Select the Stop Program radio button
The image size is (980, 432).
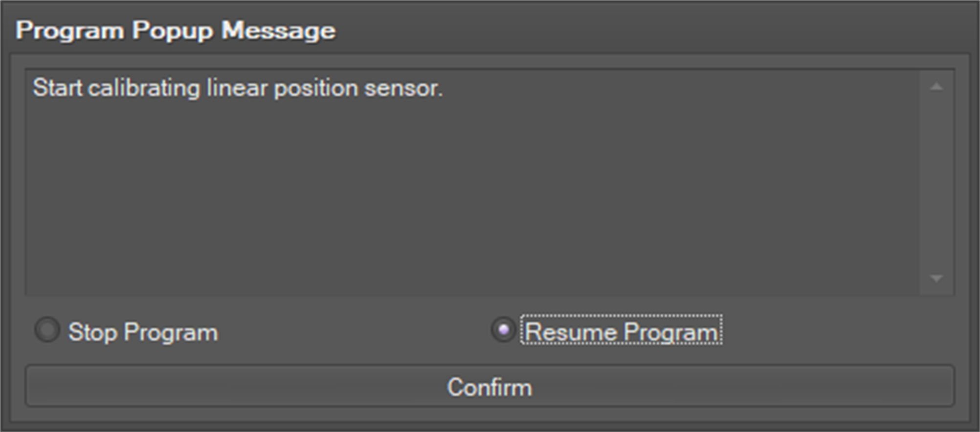tap(47, 330)
